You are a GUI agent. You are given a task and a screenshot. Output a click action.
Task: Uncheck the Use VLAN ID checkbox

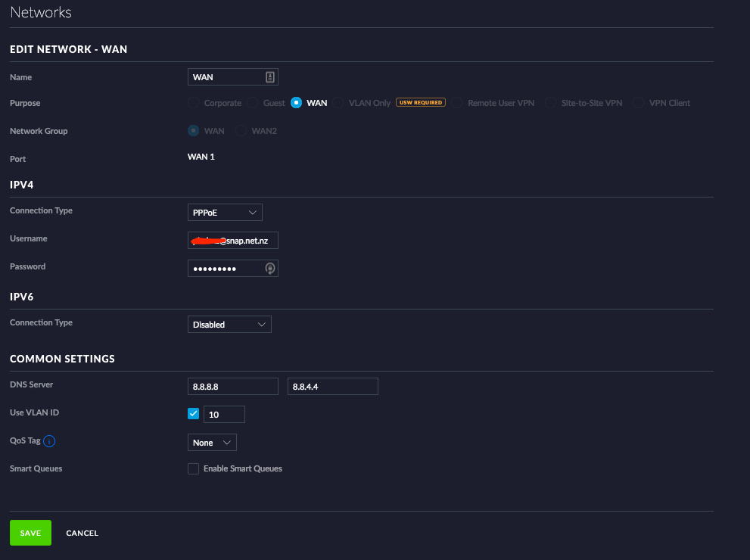click(193, 414)
